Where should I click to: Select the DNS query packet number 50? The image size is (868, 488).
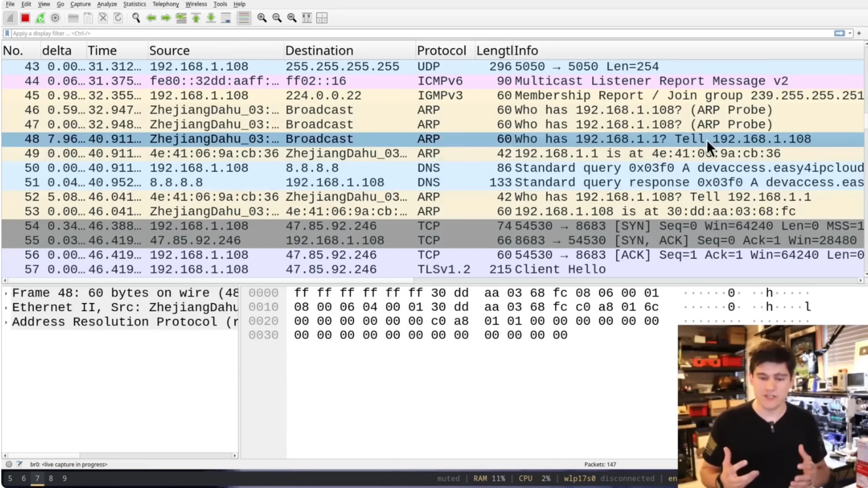tap(204, 168)
